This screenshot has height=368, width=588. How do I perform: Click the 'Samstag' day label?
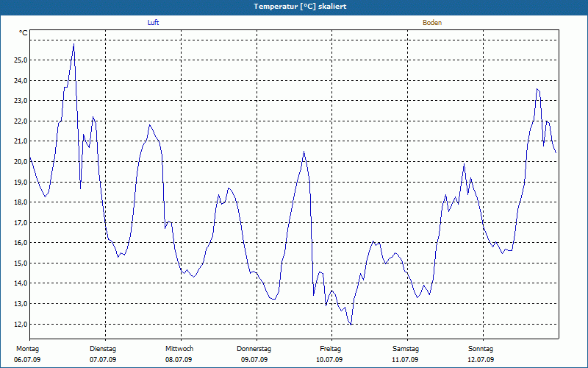click(406, 349)
